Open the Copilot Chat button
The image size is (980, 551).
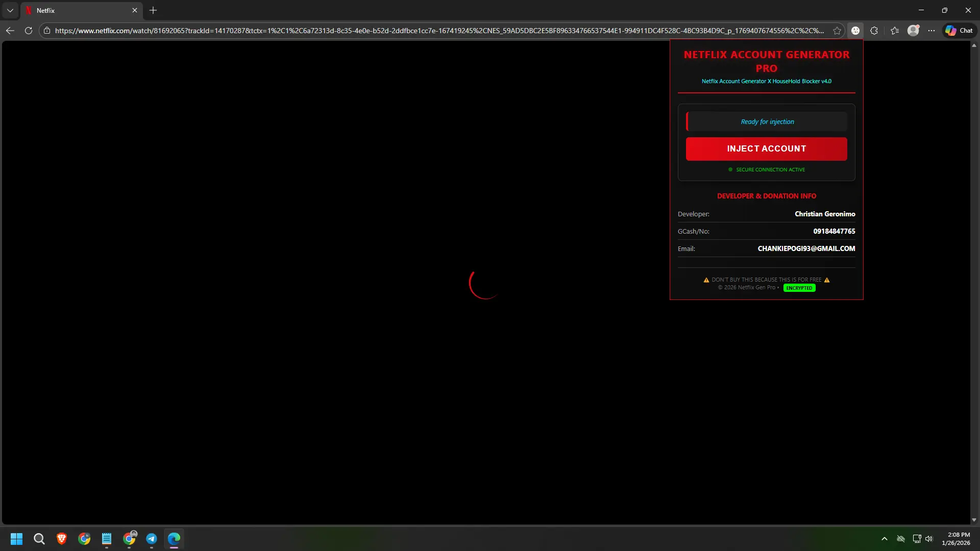pyautogui.click(x=959, y=31)
